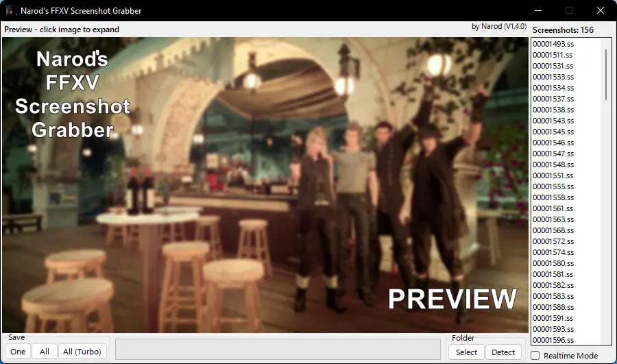The width and height of the screenshot is (617, 364).
Task: Minimize the Screenshot Grabber window
Action: [538, 10]
